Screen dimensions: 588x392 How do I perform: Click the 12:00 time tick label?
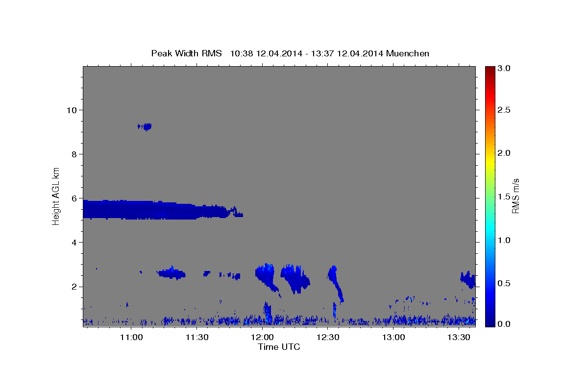click(262, 337)
